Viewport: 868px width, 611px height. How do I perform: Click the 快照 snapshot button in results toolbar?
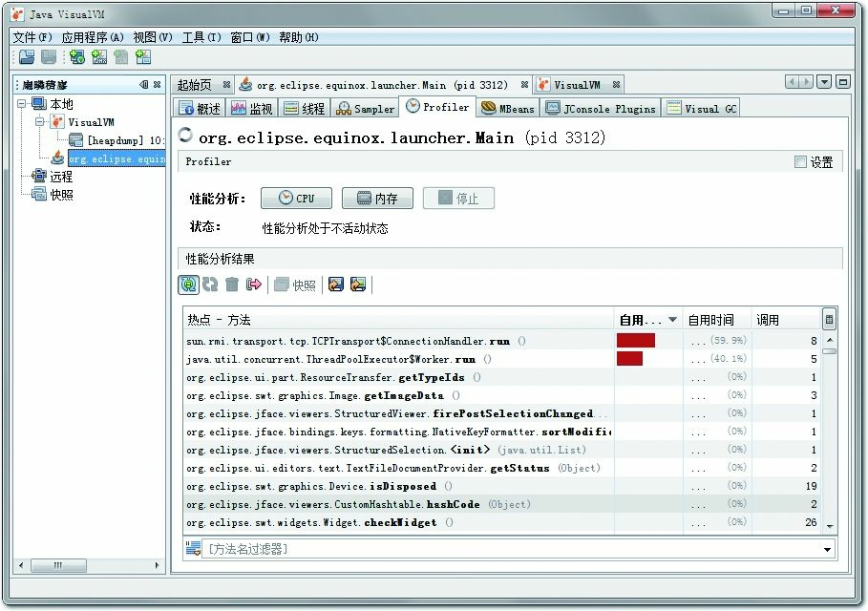pyautogui.click(x=295, y=285)
